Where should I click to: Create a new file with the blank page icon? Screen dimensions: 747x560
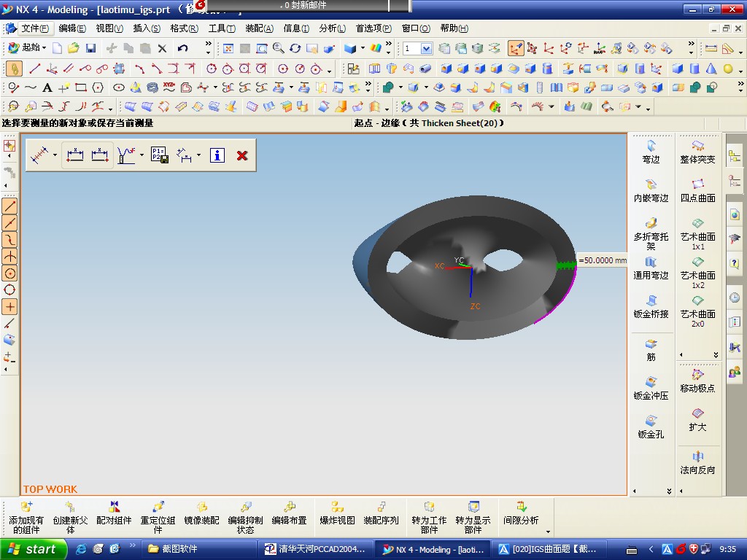point(57,48)
